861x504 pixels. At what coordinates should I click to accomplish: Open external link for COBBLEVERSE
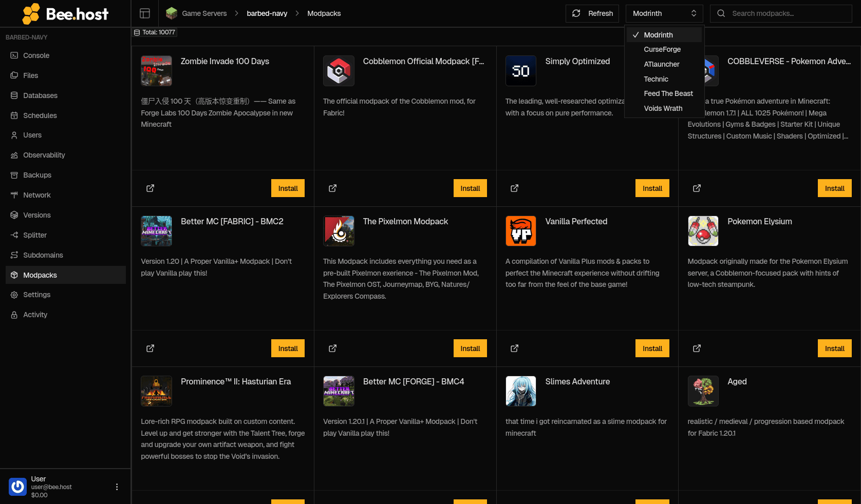[697, 188]
